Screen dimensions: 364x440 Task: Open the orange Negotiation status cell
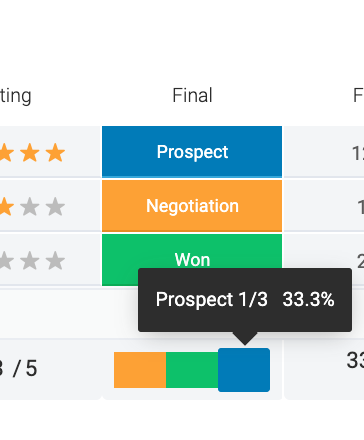[192, 206]
